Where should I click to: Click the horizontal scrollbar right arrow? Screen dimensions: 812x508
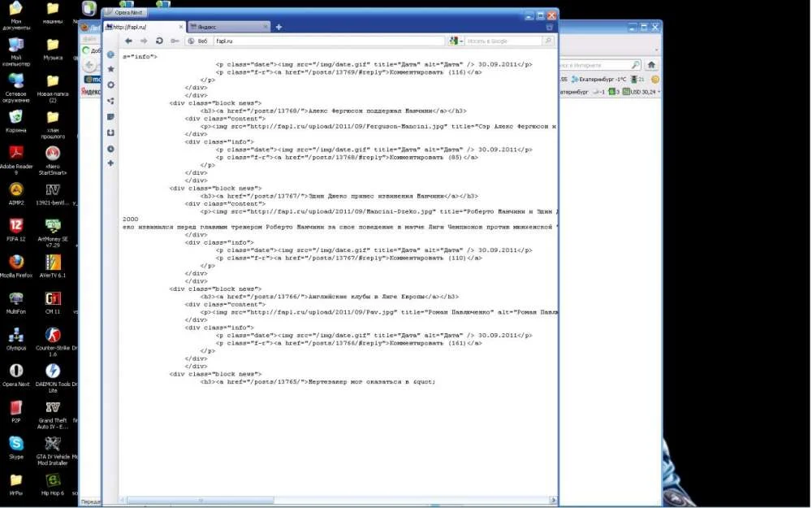pos(553,500)
